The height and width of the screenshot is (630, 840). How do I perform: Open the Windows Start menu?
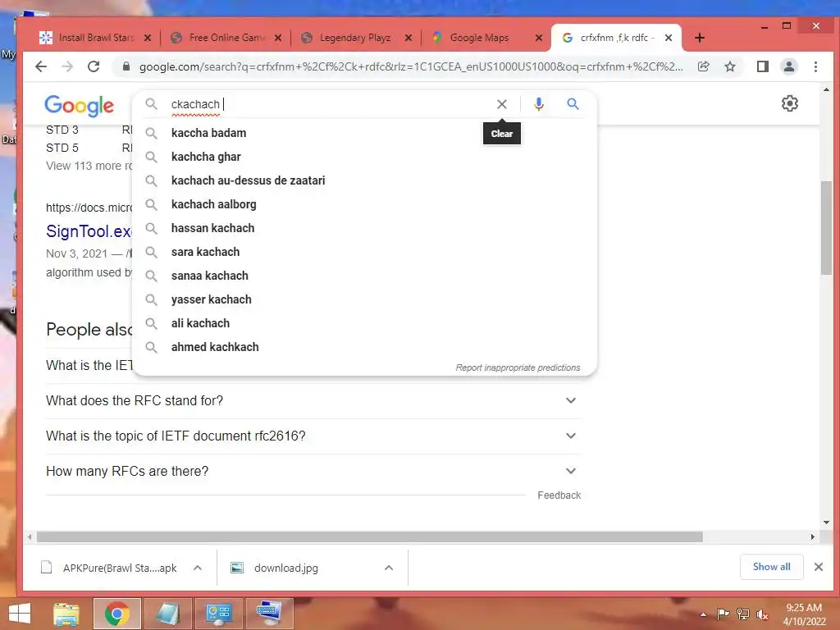[x=20, y=614]
